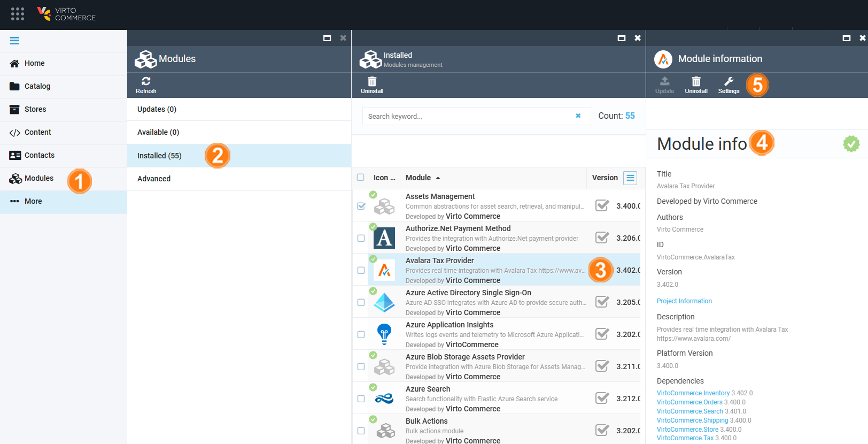Click Azure Active Directory module icon
The height and width of the screenshot is (444, 868).
click(384, 302)
